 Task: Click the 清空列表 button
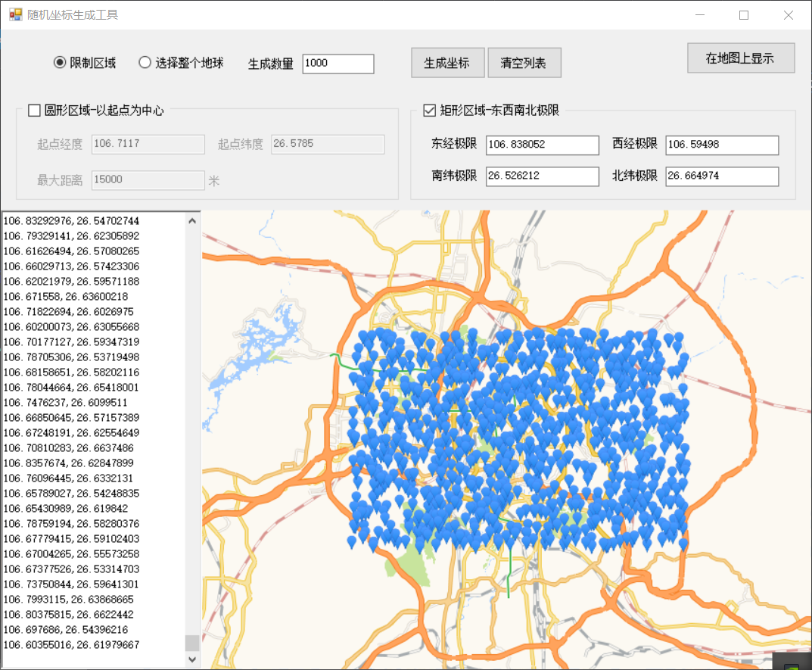(524, 63)
